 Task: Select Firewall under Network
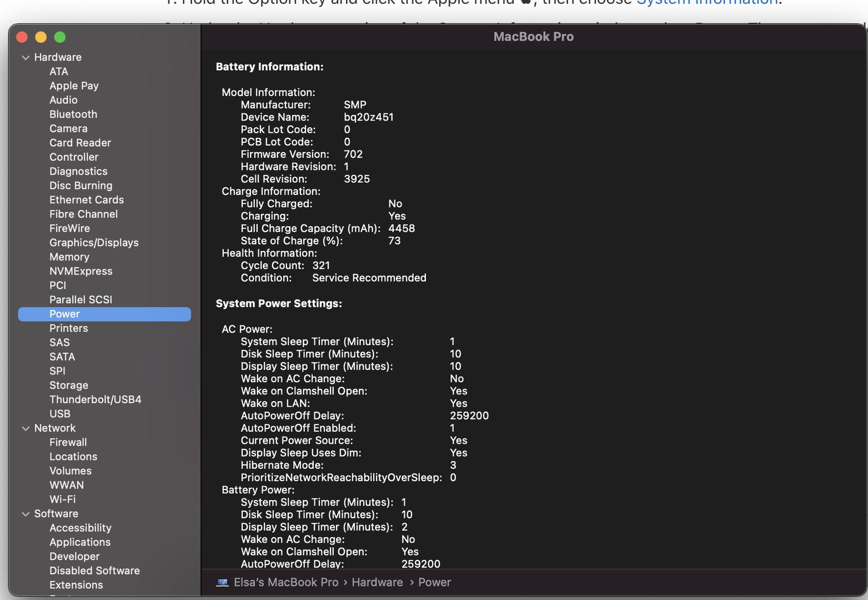tap(68, 442)
